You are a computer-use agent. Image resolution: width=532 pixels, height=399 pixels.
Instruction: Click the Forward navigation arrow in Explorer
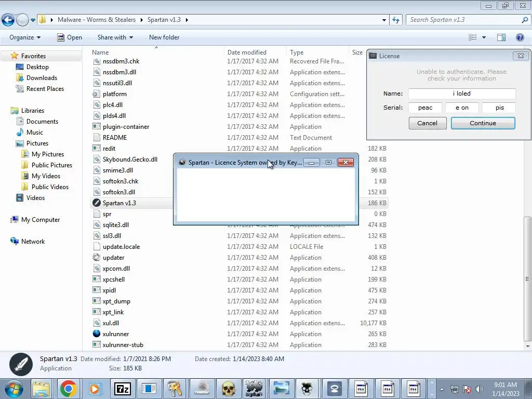pos(22,20)
